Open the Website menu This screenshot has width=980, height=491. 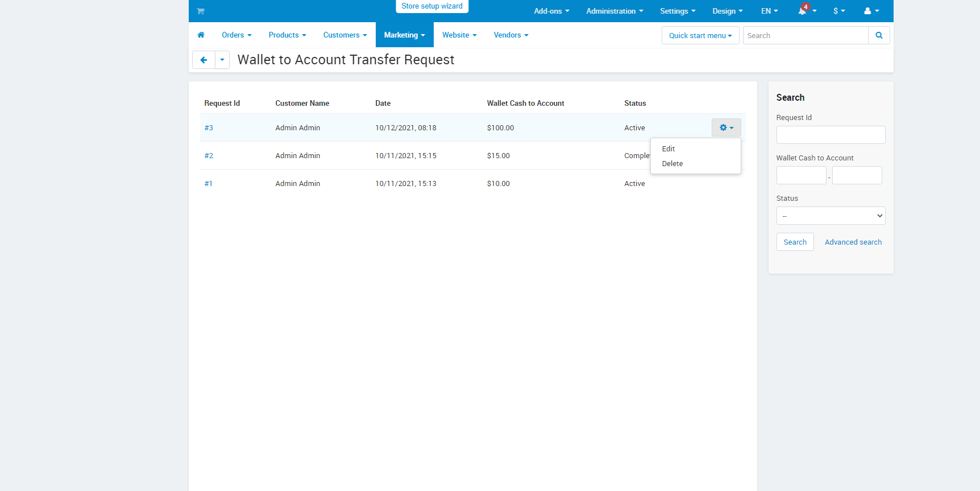tap(459, 35)
